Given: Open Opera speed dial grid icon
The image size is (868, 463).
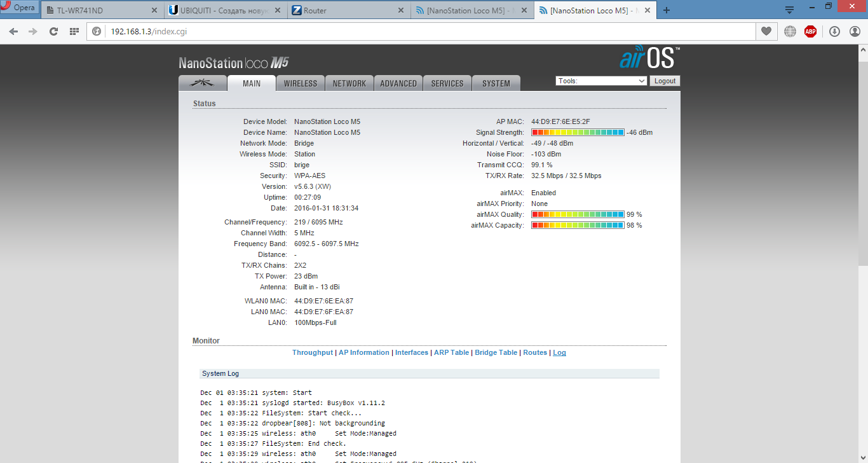Looking at the screenshot, I should [x=74, y=31].
